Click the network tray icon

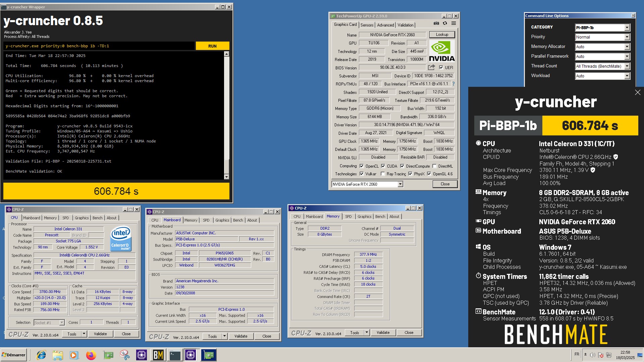pyautogui.click(x=609, y=355)
